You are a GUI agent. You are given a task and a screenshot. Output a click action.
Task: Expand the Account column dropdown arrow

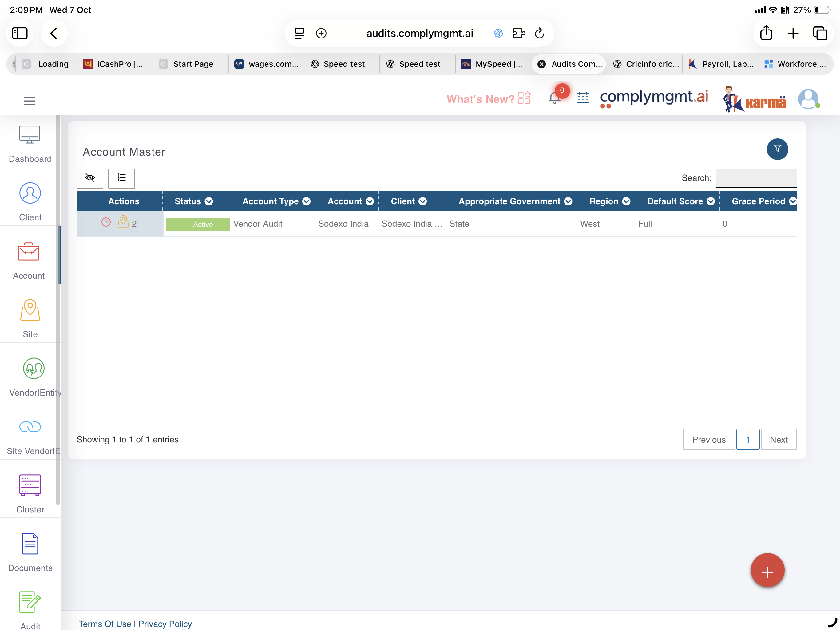370,201
